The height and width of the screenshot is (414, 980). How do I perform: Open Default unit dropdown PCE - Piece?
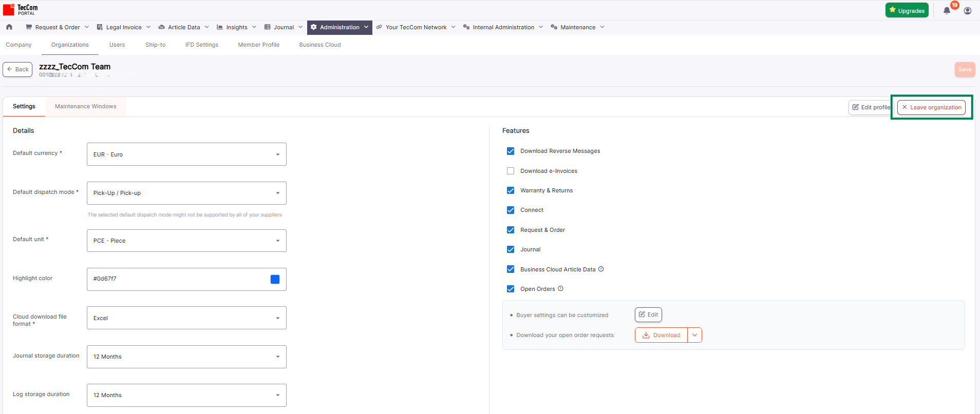[186, 241]
